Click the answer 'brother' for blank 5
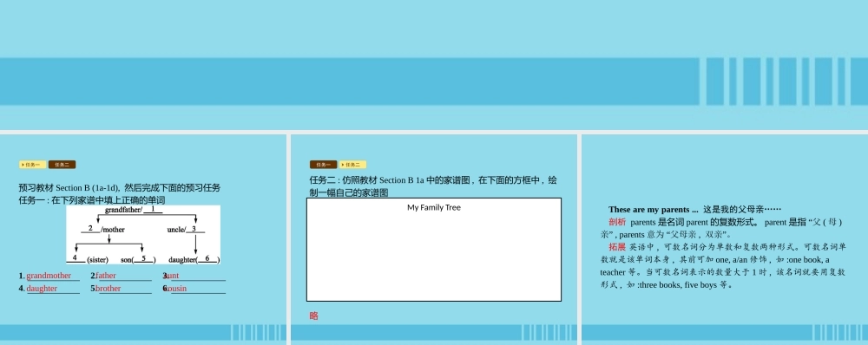 point(108,289)
